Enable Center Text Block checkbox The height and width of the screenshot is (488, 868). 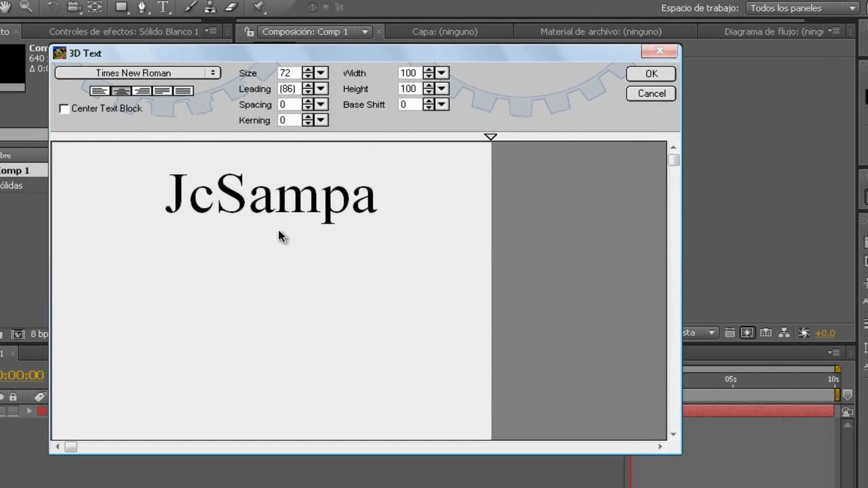pos(64,108)
